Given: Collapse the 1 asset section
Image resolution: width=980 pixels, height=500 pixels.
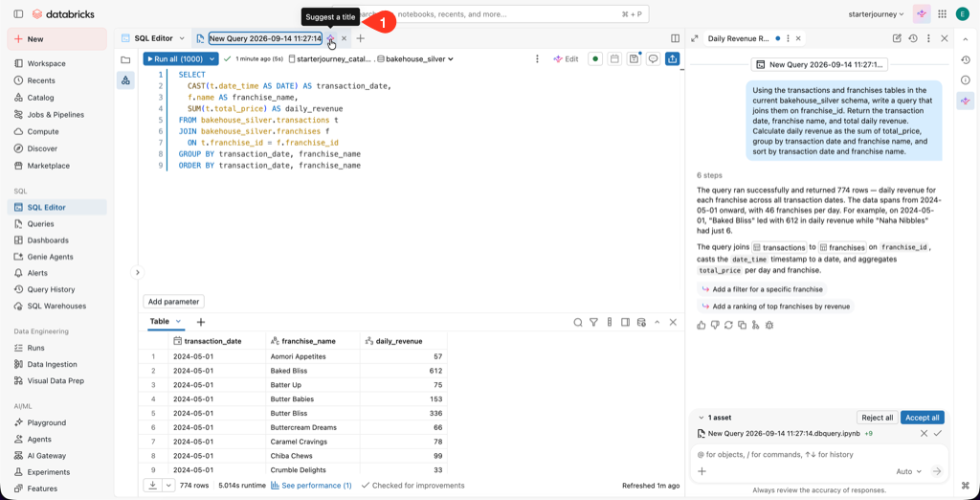Looking at the screenshot, I should [x=700, y=418].
